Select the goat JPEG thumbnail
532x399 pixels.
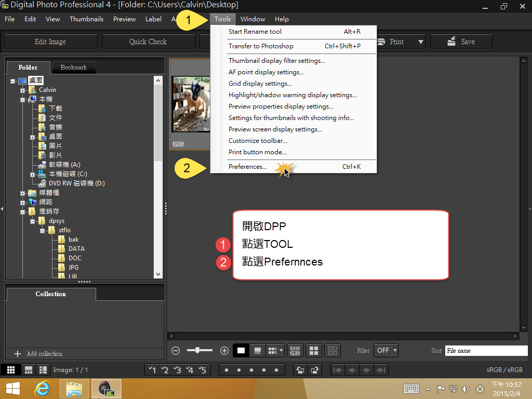pyautogui.click(x=190, y=104)
